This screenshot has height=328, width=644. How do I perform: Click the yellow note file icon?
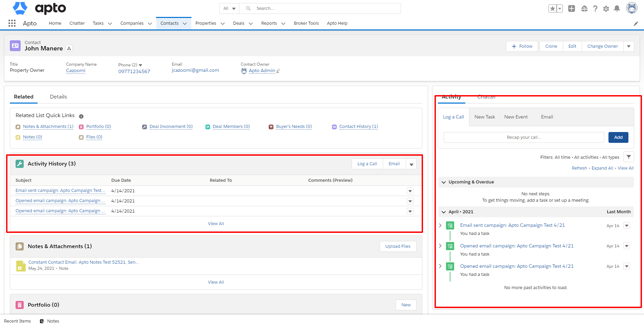[21, 266]
